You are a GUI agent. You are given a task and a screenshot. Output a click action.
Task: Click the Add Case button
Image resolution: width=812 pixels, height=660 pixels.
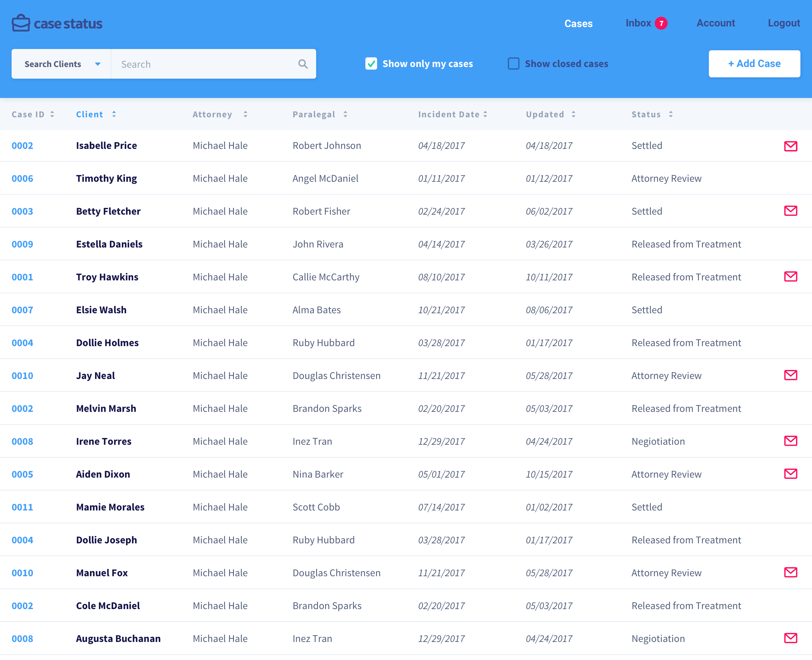click(754, 64)
